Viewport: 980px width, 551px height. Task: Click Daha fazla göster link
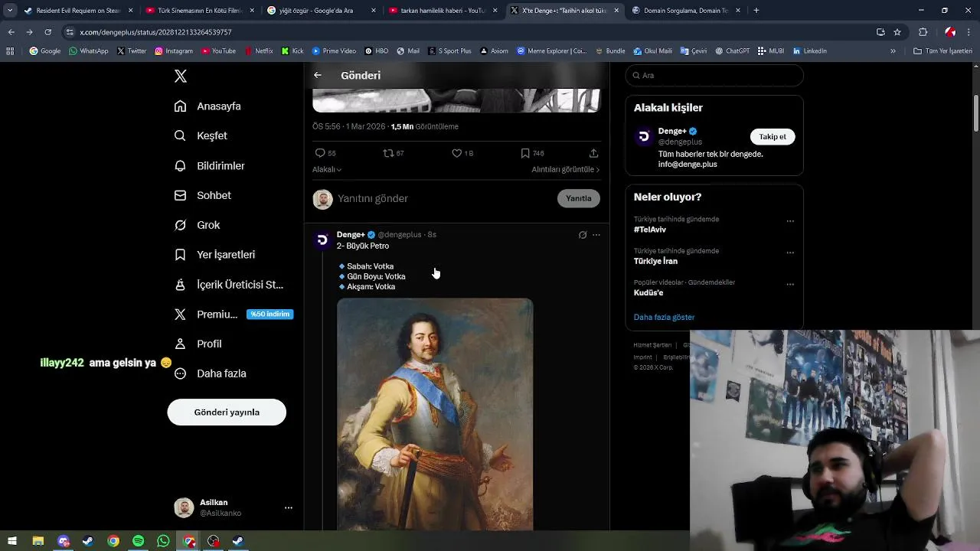[664, 317]
